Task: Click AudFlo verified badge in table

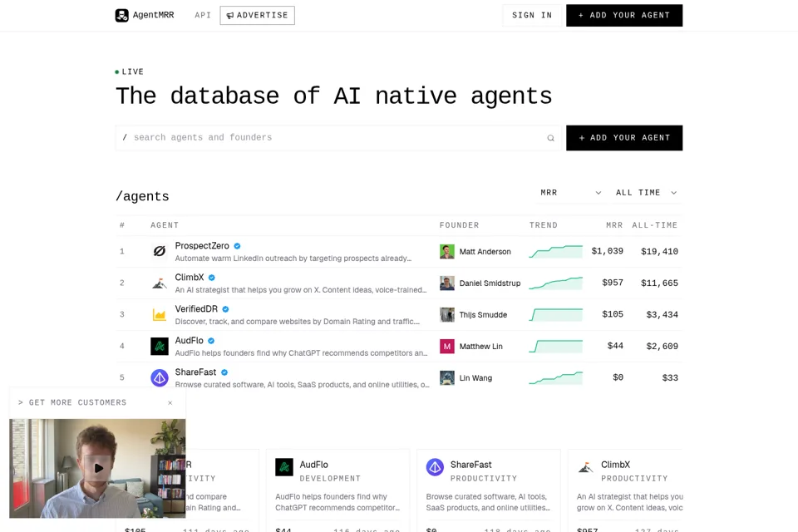Action: click(x=211, y=341)
